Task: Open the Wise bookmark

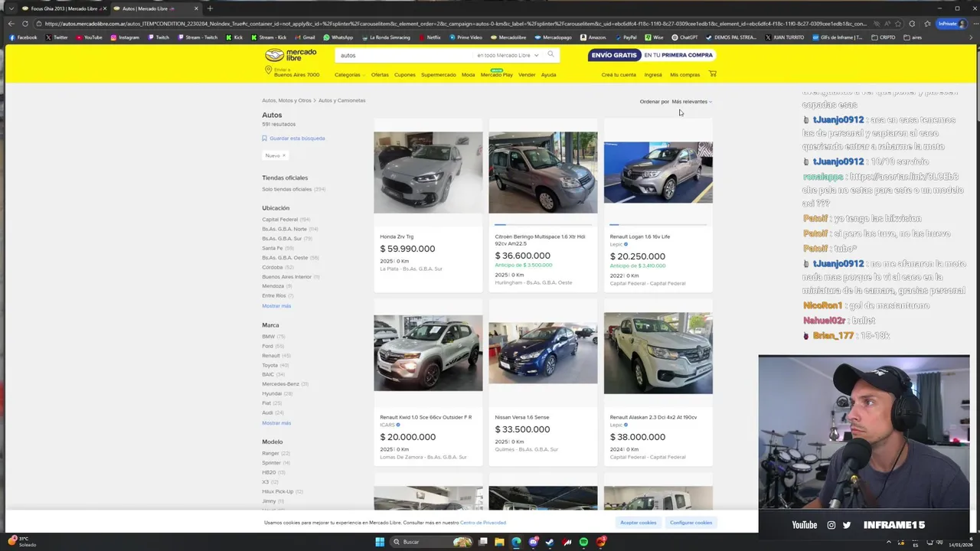Action: click(x=654, y=37)
